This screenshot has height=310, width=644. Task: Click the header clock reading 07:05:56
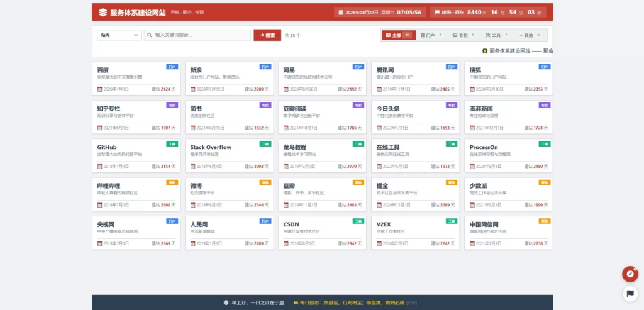(x=409, y=13)
